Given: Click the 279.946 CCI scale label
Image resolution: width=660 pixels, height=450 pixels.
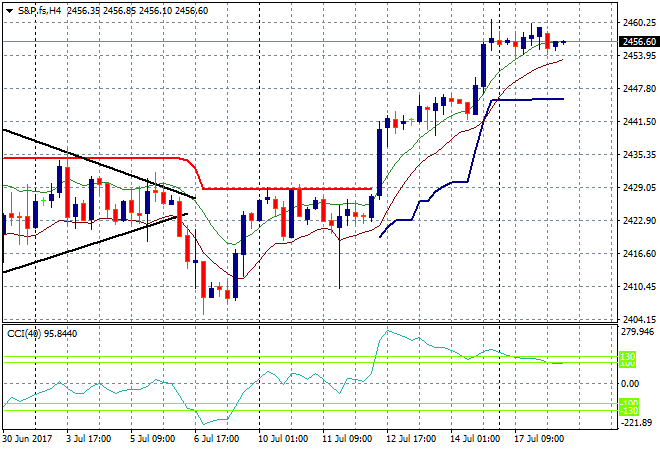Looking at the screenshot, I should coord(638,332).
